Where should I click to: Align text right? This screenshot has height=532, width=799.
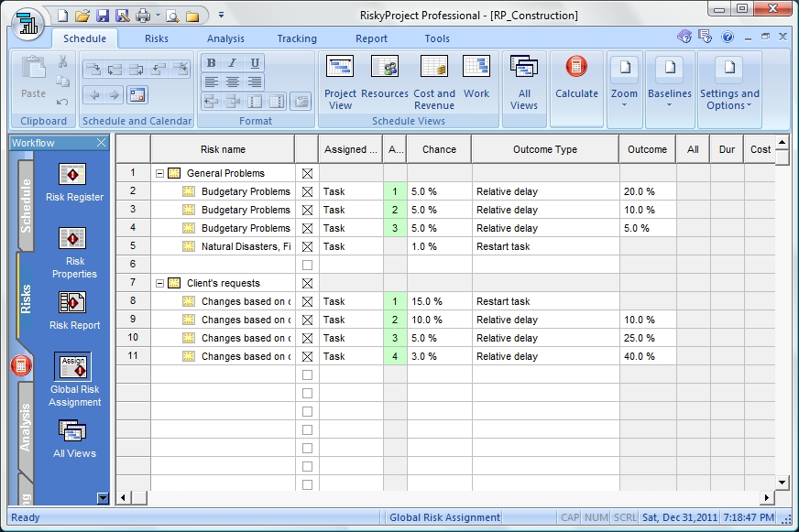coord(255,81)
